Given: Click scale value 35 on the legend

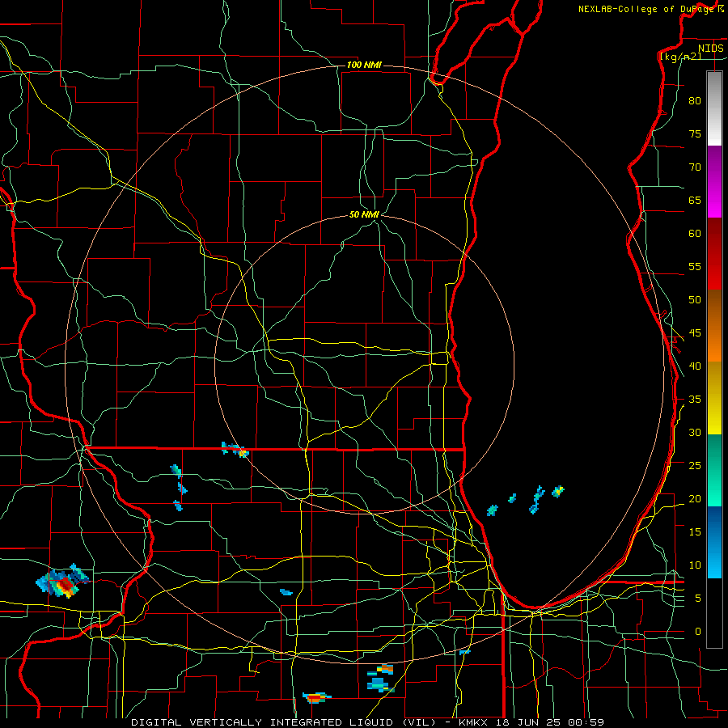Looking at the screenshot, I should (695, 400).
